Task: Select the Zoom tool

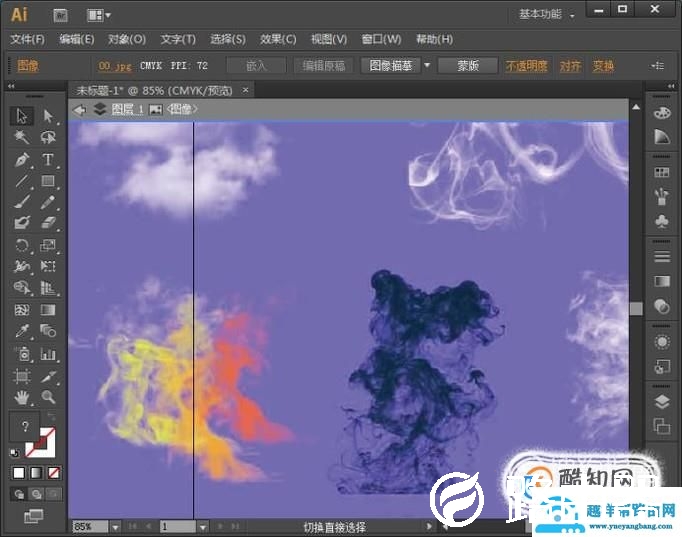Action: click(x=48, y=397)
